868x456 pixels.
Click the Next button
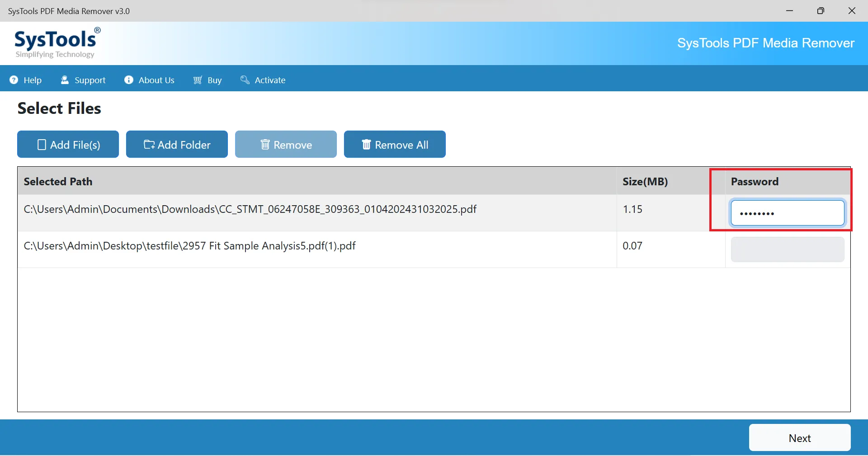[x=800, y=437]
